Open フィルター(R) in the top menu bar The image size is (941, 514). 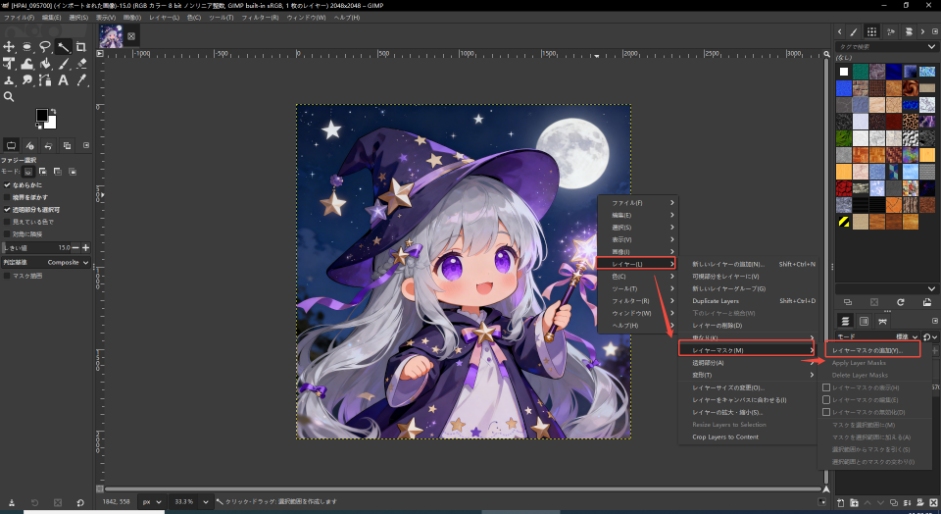pos(260,18)
